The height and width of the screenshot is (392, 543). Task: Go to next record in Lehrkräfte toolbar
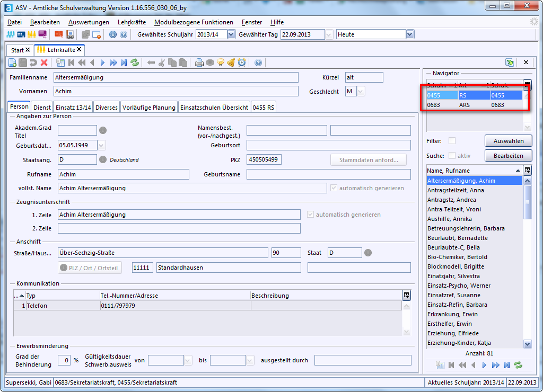(x=102, y=63)
